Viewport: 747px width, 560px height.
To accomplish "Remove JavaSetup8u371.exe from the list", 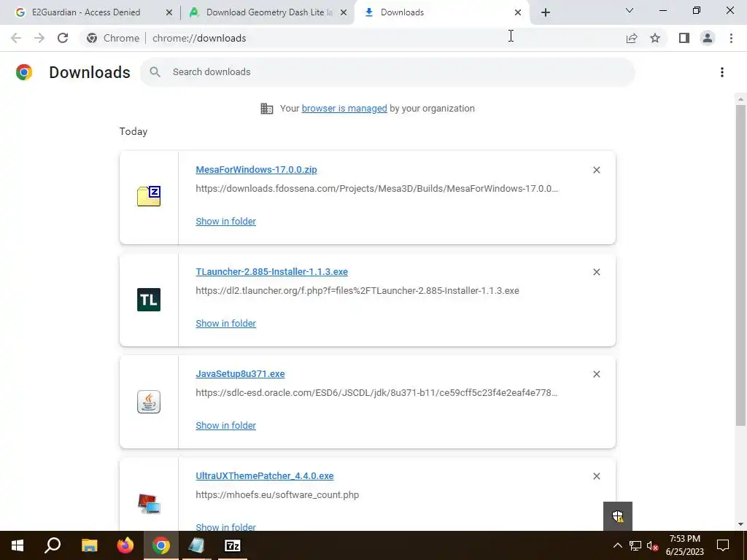I will [597, 374].
